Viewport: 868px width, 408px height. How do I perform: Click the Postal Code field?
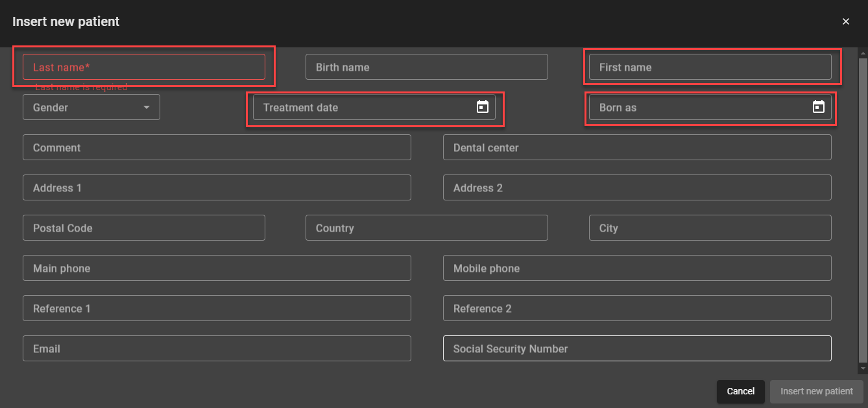(x=143, y=228)
